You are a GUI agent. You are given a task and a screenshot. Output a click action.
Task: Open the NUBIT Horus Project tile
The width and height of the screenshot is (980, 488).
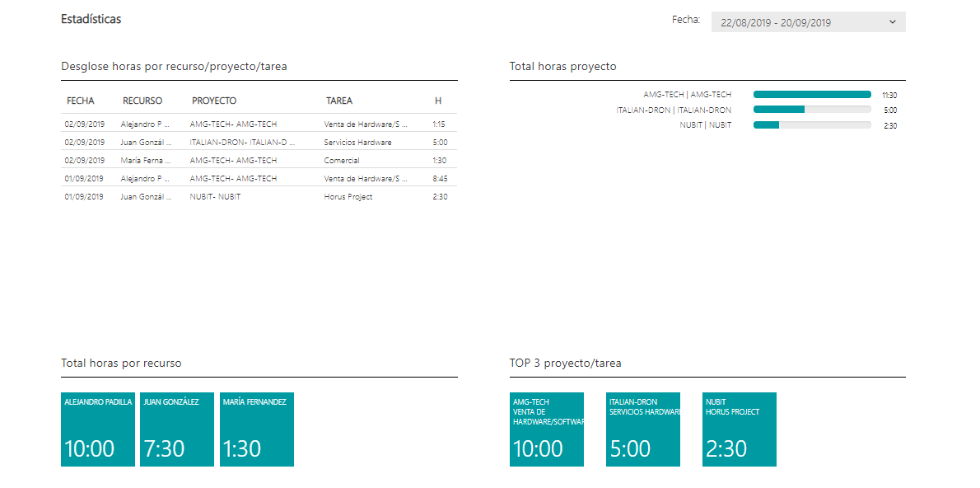(740, 429)
